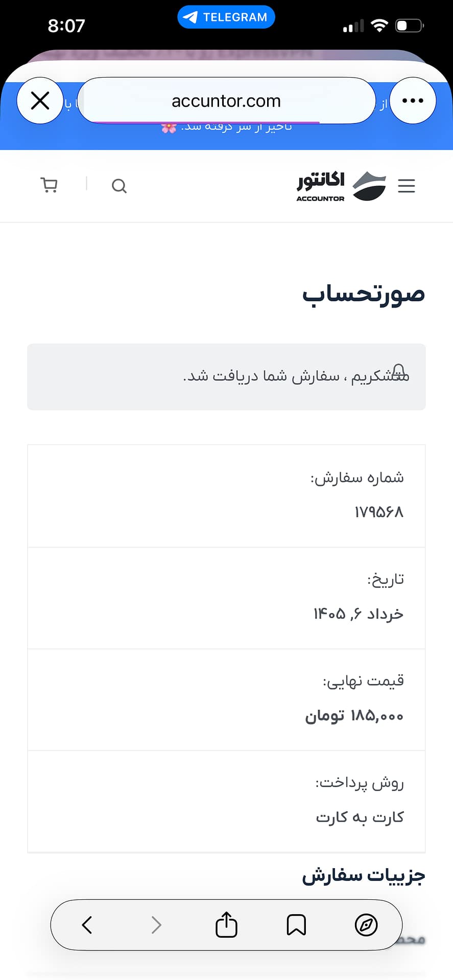The width and height of the screenshot is (453, 980).
Task: Open site search magnifier icon
Action: (x=119, y=186)
